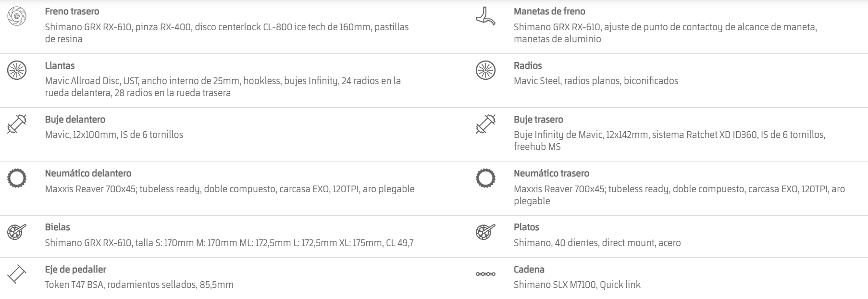The width and height of the screenshot is (868, 299).
Task: Click the Bielas crankset icon
Action: pos(17,232)
